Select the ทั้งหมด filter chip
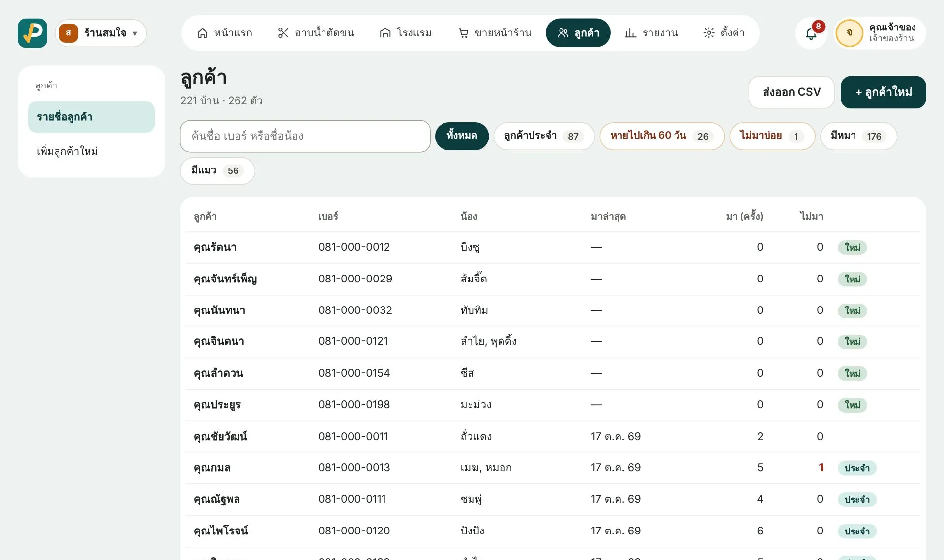 click(462, 136)
